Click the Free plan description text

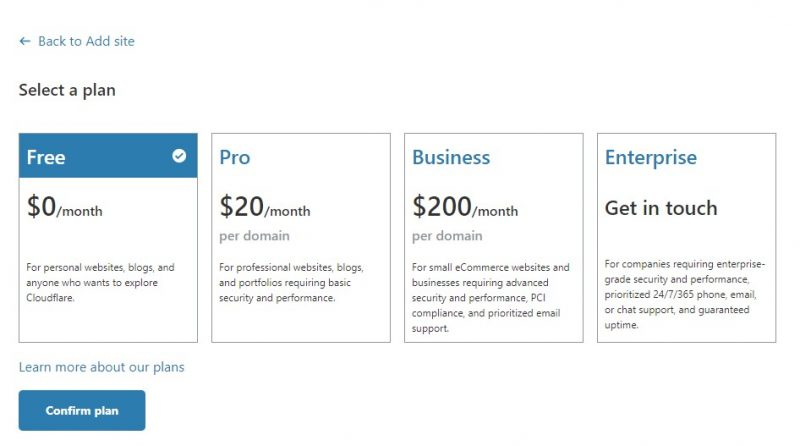pyautogui.click(x=101, y=283)
